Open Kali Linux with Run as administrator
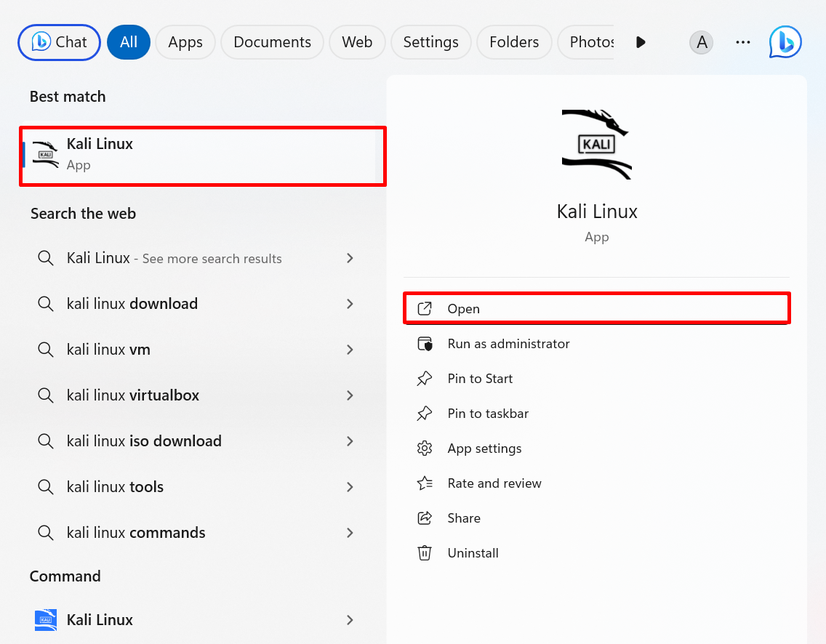The width and height of the screenshot is (826, 644). coord(508,343)
